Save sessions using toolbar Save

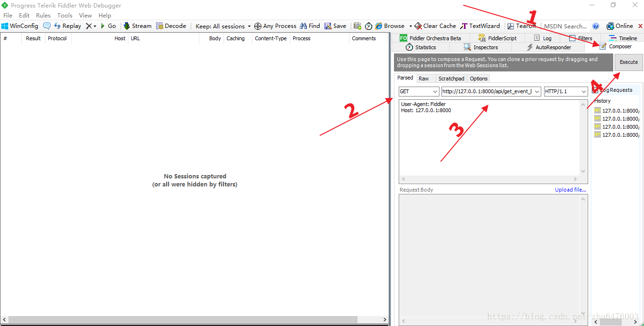(x=335, y=26)
